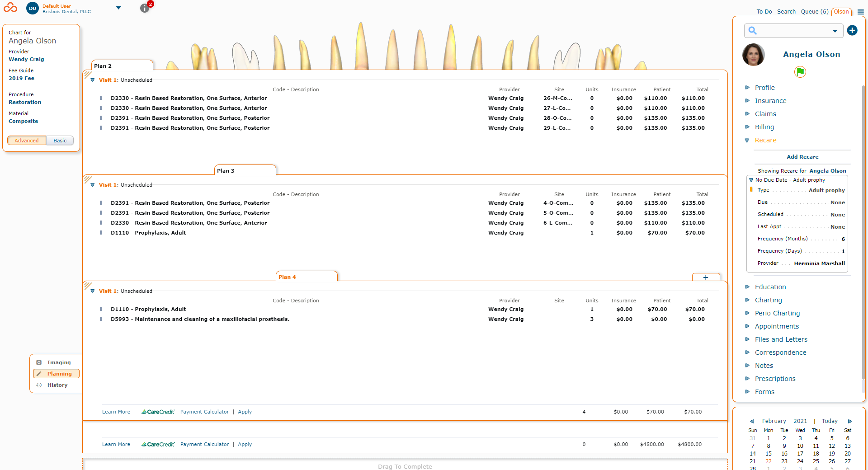Select the Advanced toggle option

click(x=27, y=140)
